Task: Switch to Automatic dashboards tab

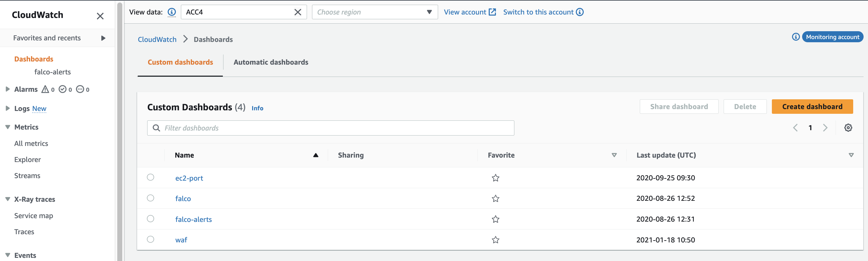Action: (271, 62)
